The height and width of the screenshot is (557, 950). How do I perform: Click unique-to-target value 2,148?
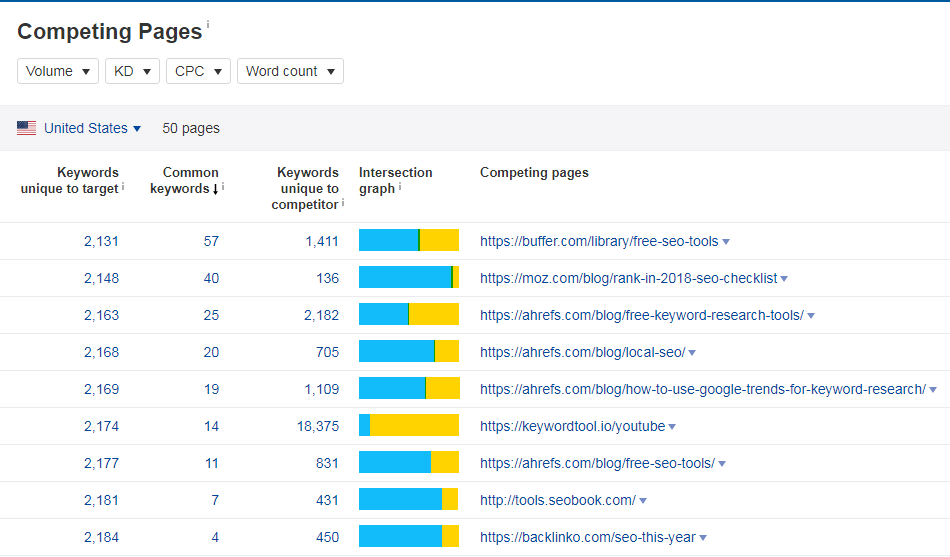101,278
